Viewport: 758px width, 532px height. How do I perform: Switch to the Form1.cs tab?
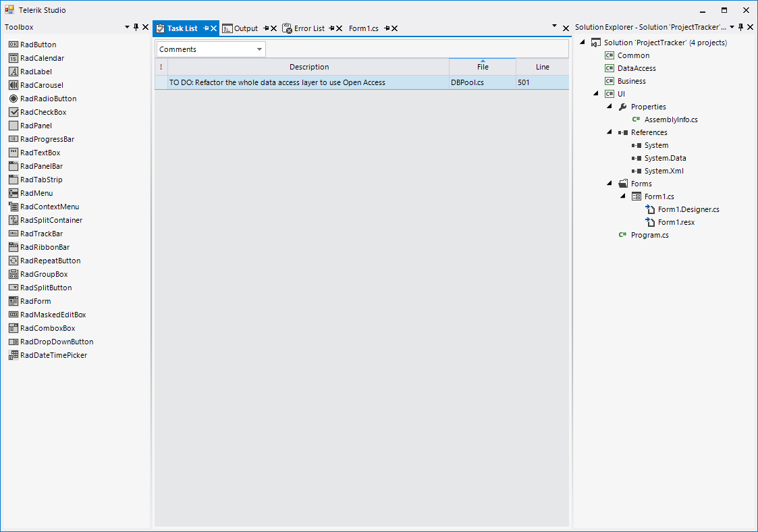point(364,28)
